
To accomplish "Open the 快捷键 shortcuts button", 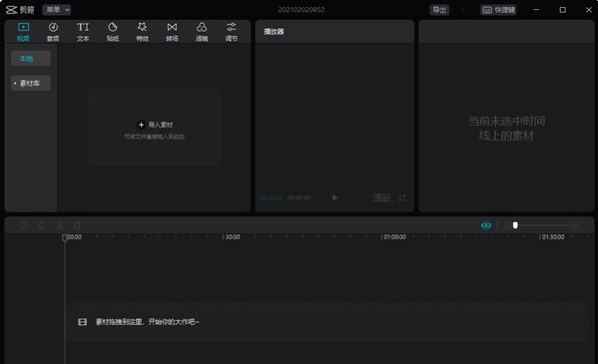I will click(498, 10).
